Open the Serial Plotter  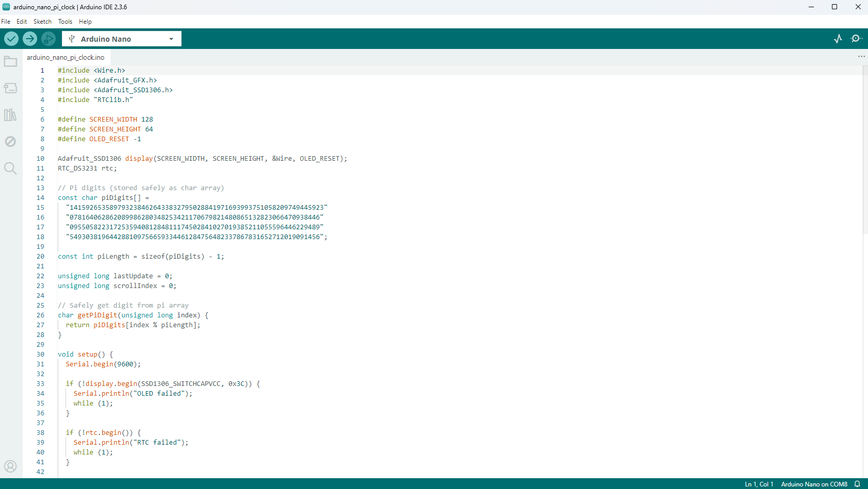[838, 39]
